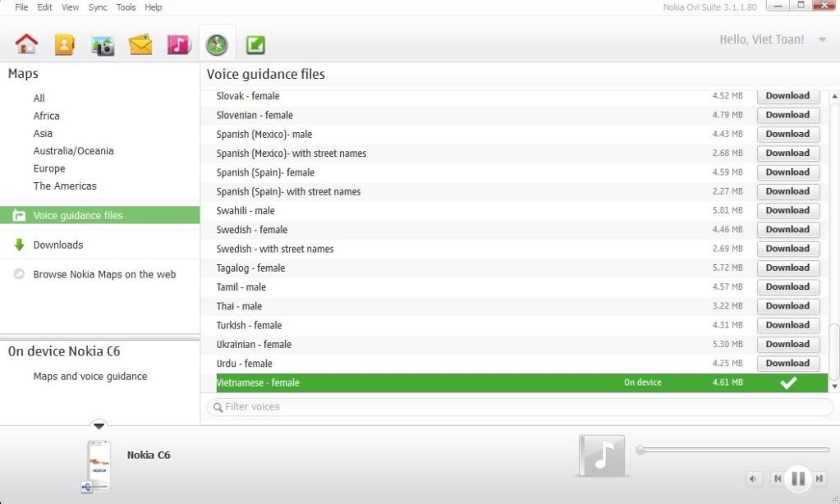Download Ukrainian - female voice
The width and height of the screenshot is (840, 504).
(x=788, y=344)
